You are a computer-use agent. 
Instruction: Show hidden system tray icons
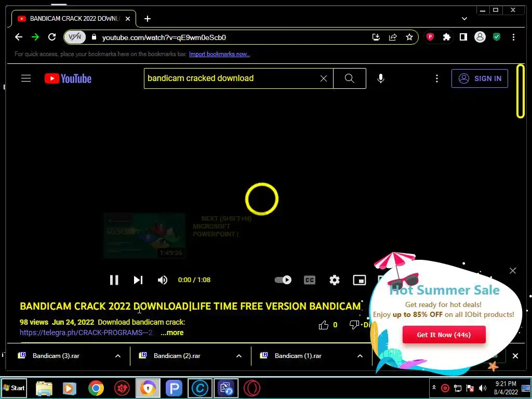[x=434, y=387]
